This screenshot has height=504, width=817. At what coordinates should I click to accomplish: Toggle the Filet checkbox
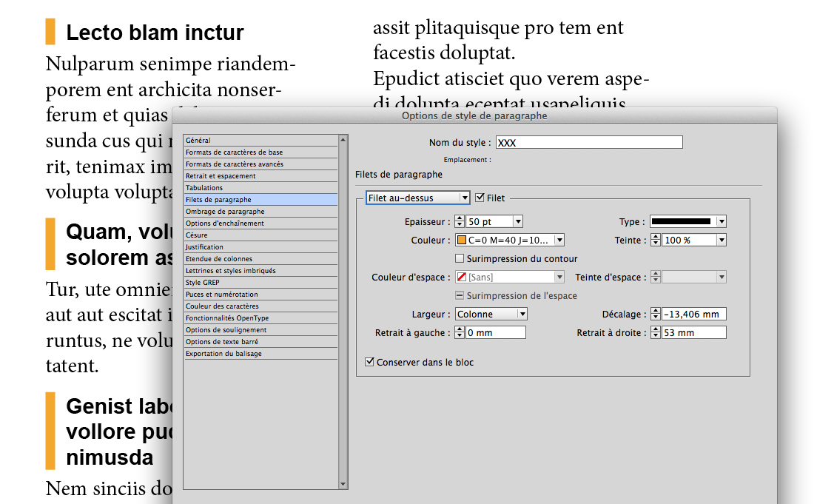click(480, 198)
